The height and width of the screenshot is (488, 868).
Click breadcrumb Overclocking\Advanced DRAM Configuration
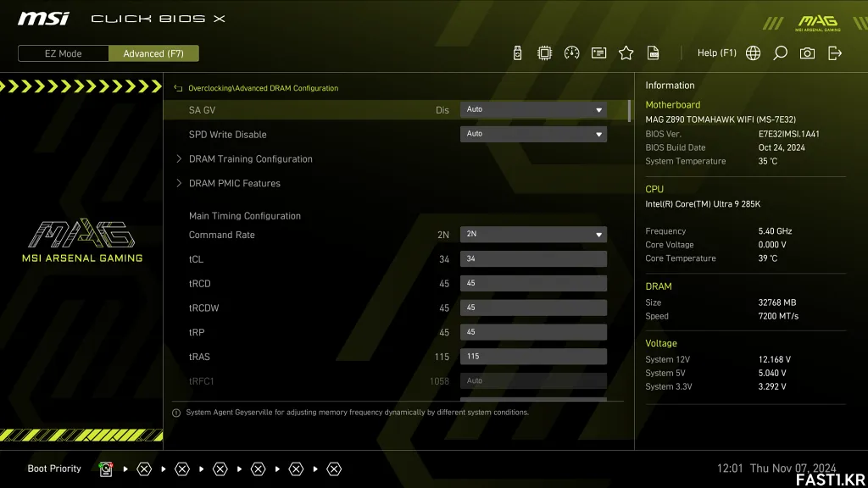coord(263,88)
